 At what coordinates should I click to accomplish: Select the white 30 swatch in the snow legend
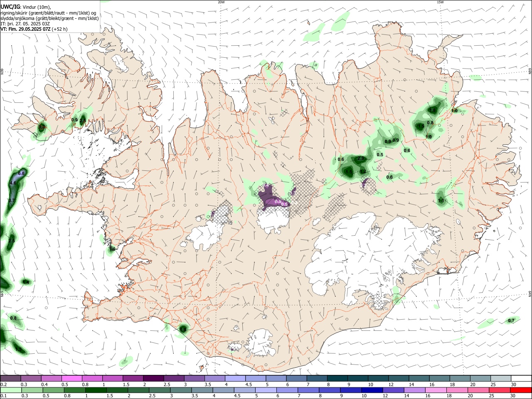tap(521, 378)
